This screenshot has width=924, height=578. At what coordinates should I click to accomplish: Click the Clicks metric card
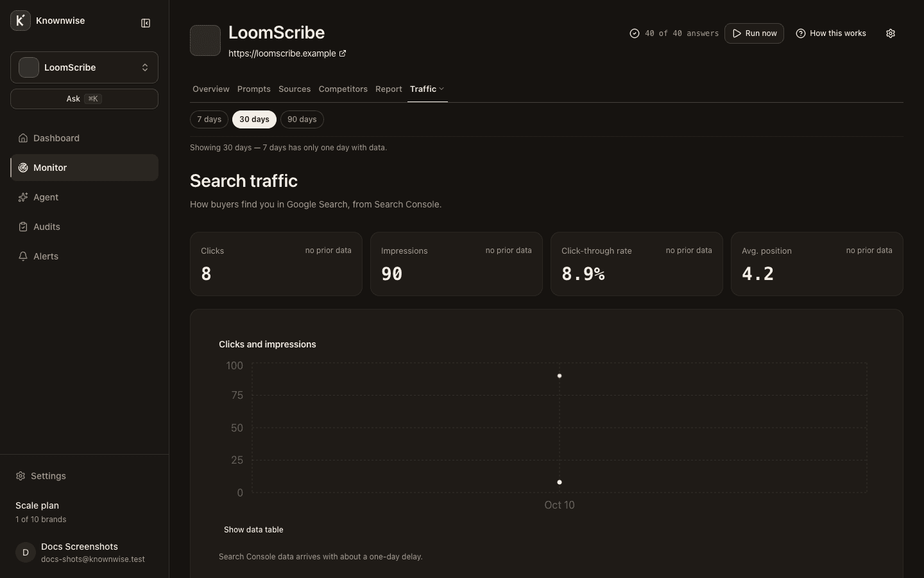tap(276, 264)
